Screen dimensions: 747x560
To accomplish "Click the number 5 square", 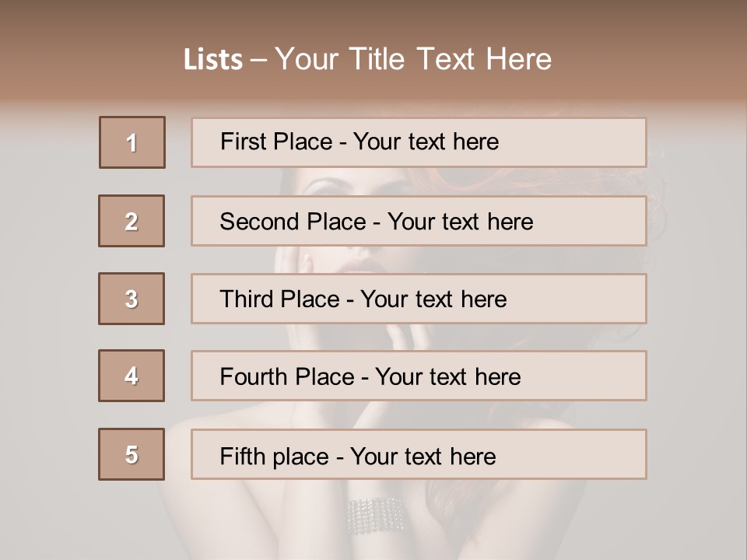I will click(132, 454).
